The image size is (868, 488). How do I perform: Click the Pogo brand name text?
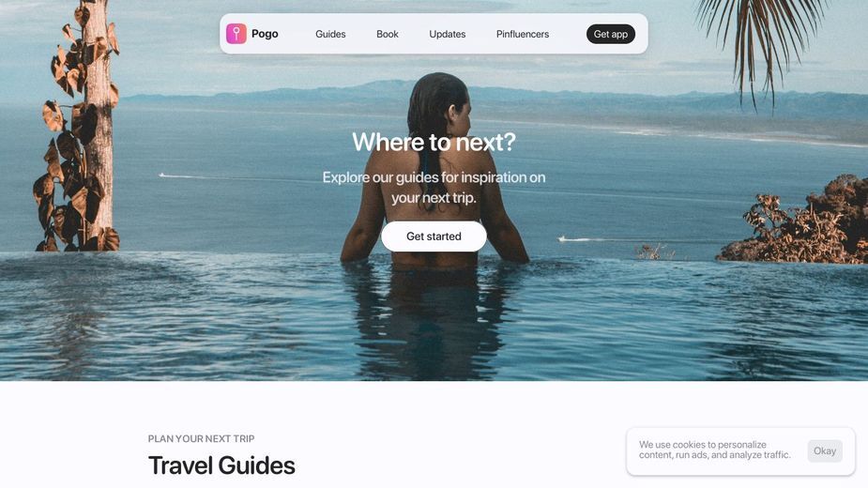265,34
